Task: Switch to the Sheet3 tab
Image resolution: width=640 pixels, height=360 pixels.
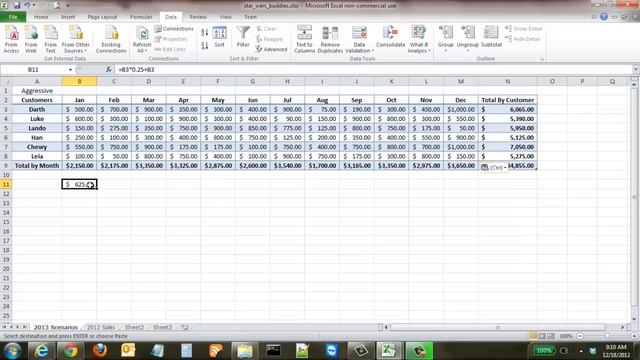Action: click(162, 327)
